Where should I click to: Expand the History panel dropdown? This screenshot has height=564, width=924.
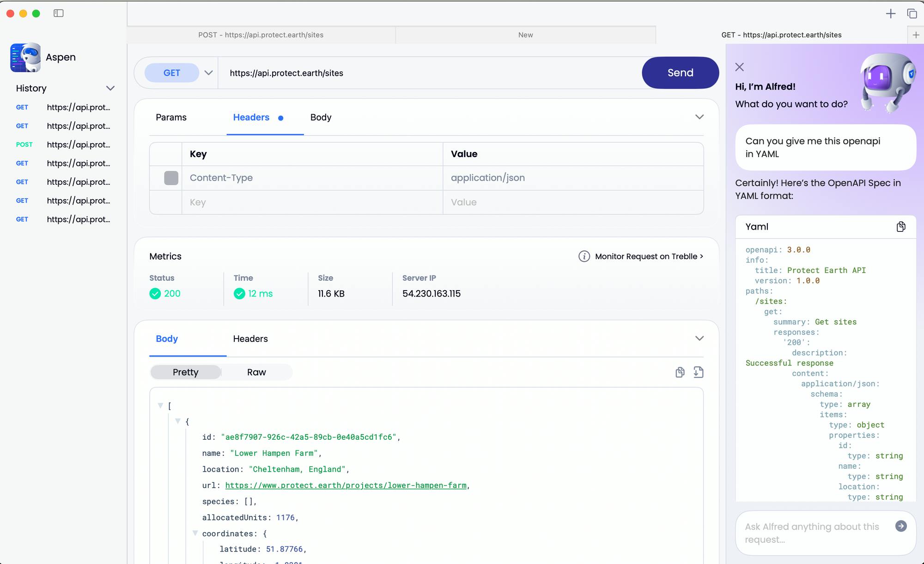(x=111, y=88)
